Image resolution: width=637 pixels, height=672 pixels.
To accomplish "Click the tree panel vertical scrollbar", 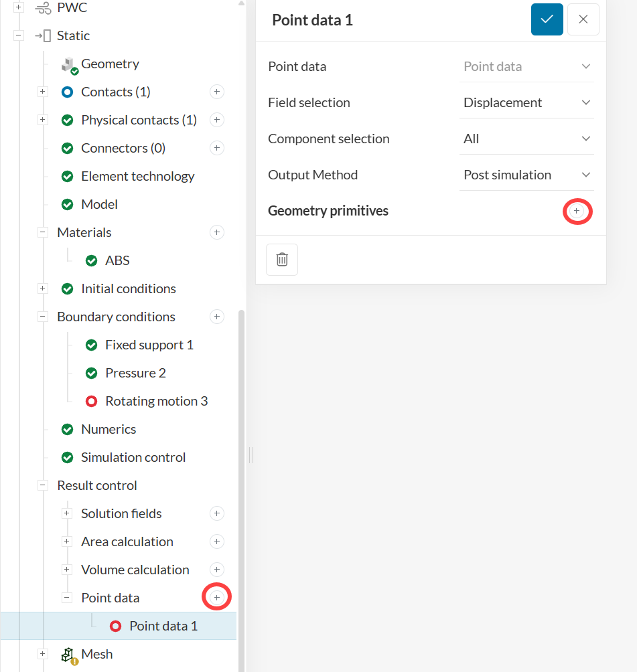I will tap(242, 469).
